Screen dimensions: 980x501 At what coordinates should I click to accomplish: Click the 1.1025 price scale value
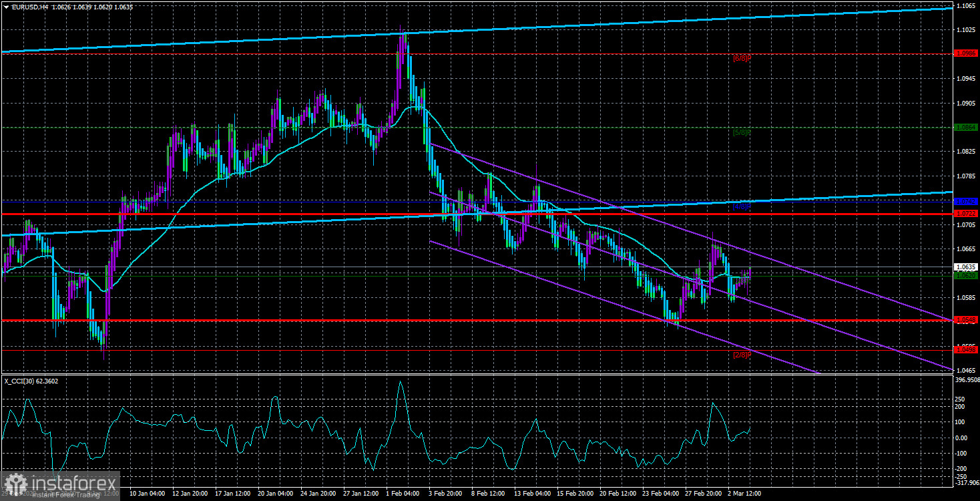point(965,30)
